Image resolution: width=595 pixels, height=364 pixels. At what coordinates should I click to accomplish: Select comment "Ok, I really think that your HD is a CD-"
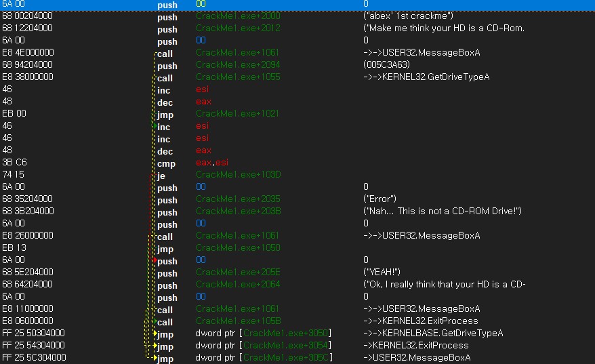coord(445,284)
